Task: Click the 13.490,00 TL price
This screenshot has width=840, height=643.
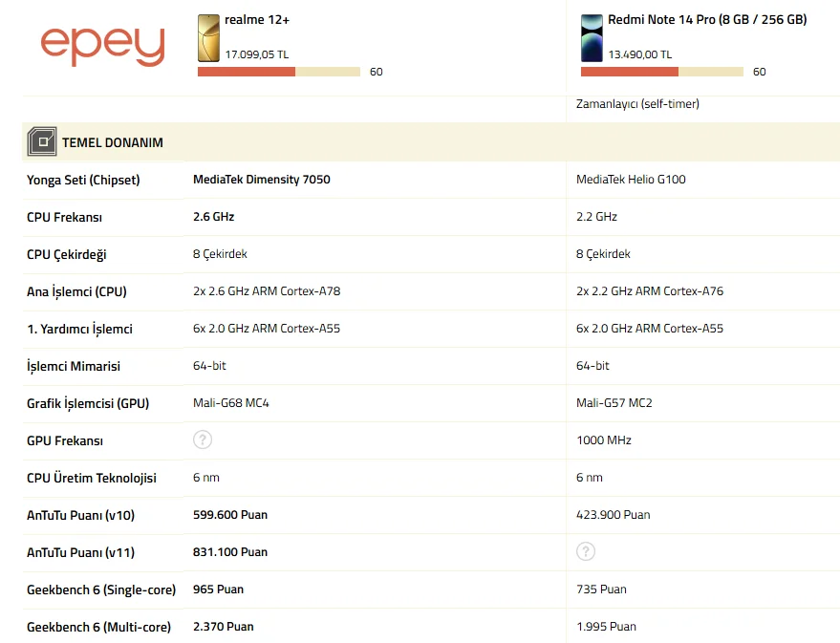Action: pos(639,54)
